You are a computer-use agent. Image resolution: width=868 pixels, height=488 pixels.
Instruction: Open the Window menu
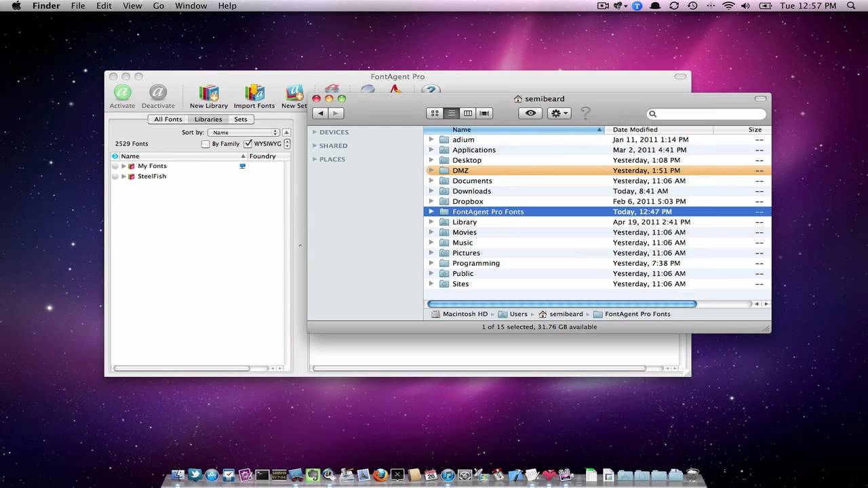191,5
